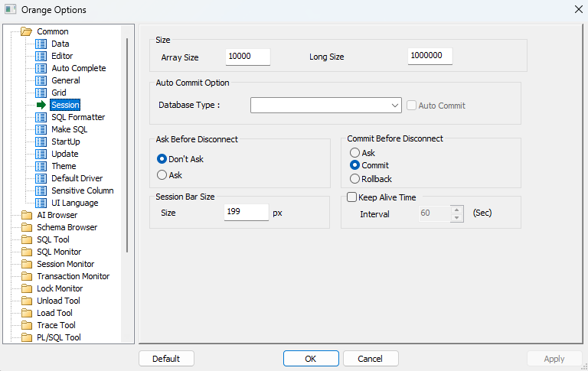This screenshot has height=371, width=588.
Task: Click the SQL Tool folder icon
Action: coord(27,239)
